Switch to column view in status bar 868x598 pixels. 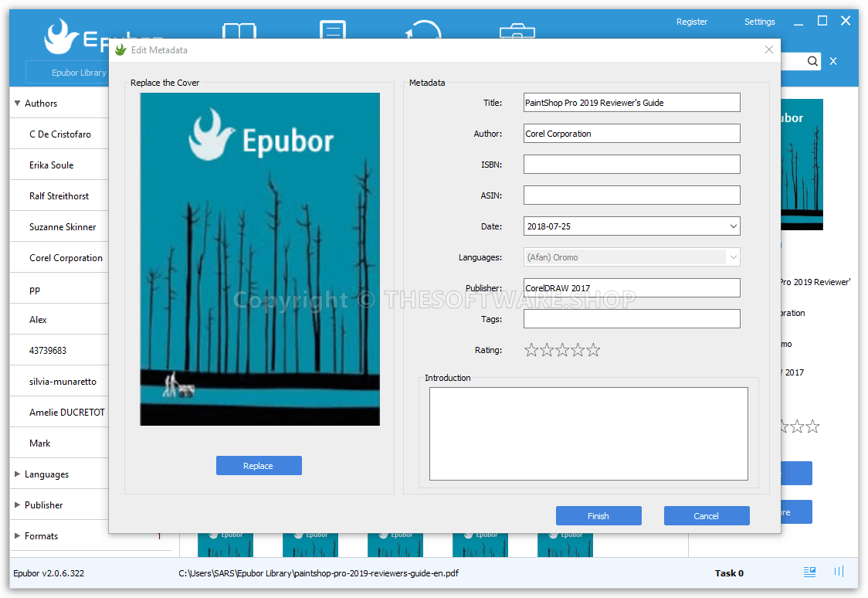[839, 572]
